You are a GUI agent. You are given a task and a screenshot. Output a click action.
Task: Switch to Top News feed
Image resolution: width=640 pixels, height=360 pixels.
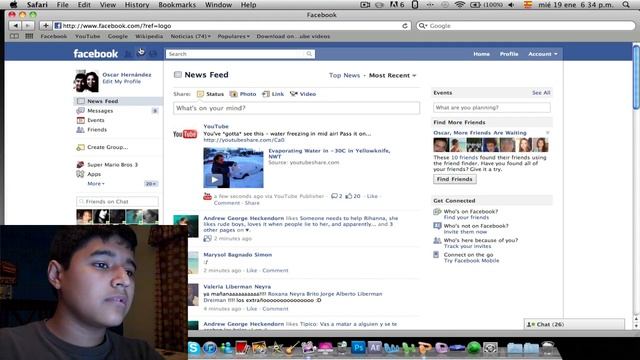(x=344, y=76)
